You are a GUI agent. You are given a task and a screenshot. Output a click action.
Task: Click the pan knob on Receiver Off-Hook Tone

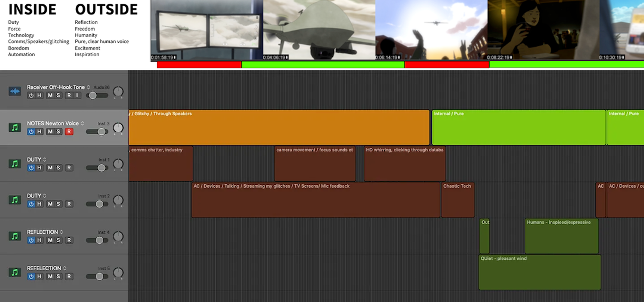(118, 92)
